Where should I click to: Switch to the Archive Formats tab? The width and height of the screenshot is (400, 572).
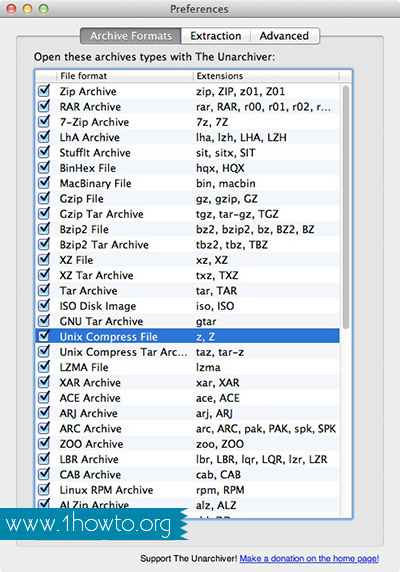[131, 36]
